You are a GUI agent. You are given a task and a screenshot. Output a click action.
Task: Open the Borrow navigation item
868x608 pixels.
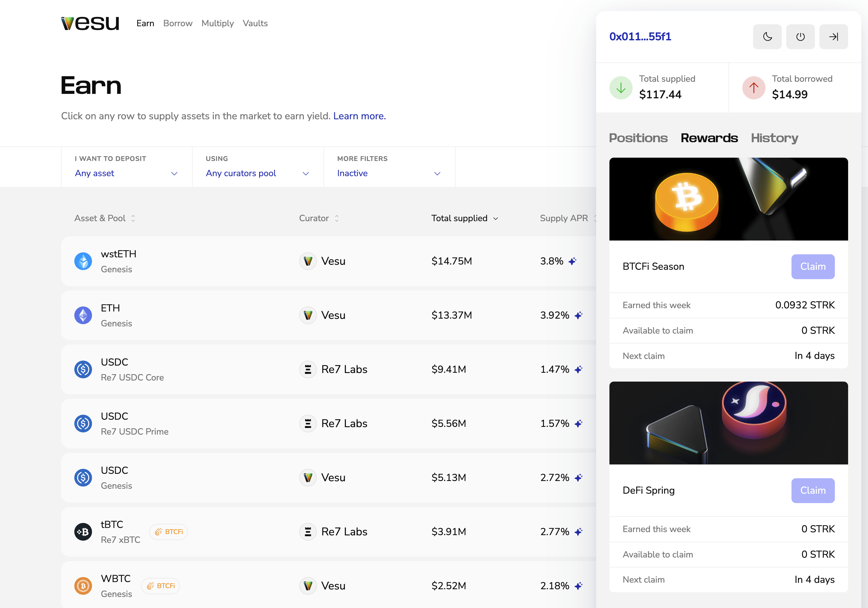tap(178, 23)
